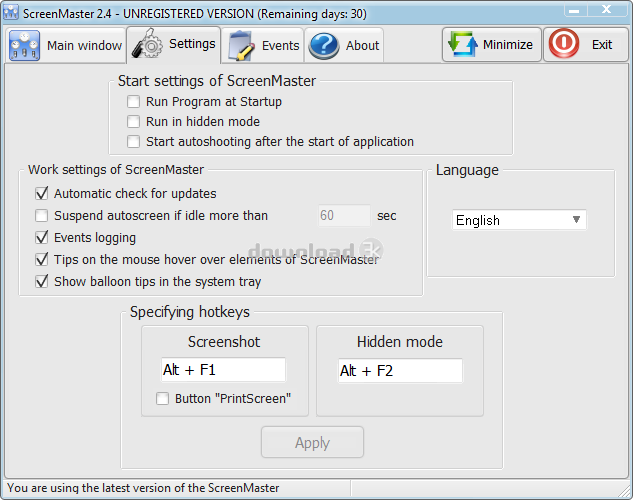This screenshot has width=633, height=500.
Task: Click the red Exit power icon
Action: click(x=564, y=44)
